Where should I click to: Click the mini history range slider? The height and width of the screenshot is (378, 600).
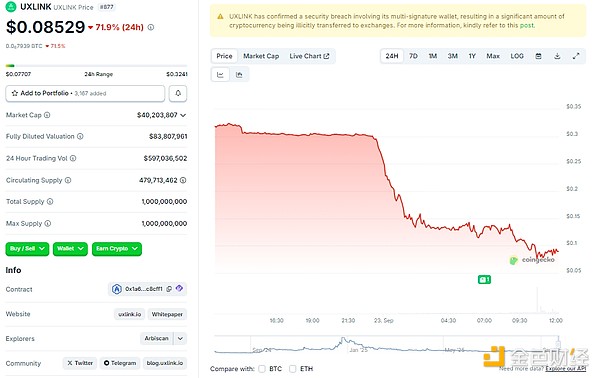coord(386,344)
